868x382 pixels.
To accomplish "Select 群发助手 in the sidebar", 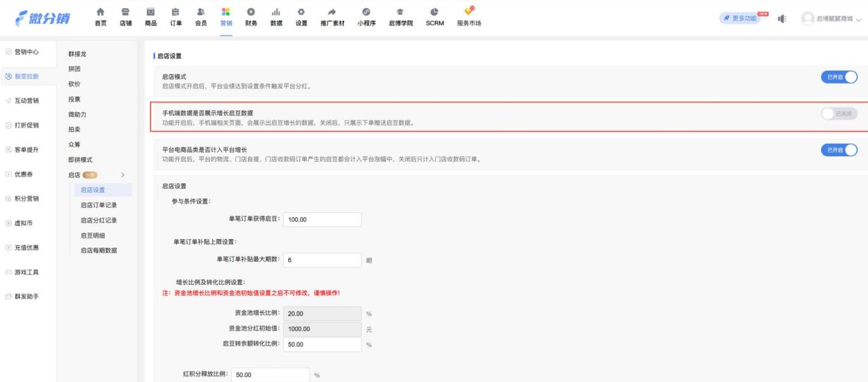I will pyautogui.click(x=28, y=296).
